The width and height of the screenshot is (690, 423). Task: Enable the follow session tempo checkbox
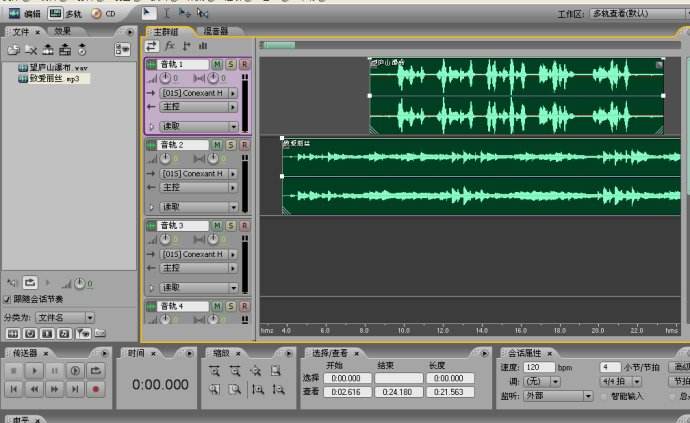click(7, 299)
